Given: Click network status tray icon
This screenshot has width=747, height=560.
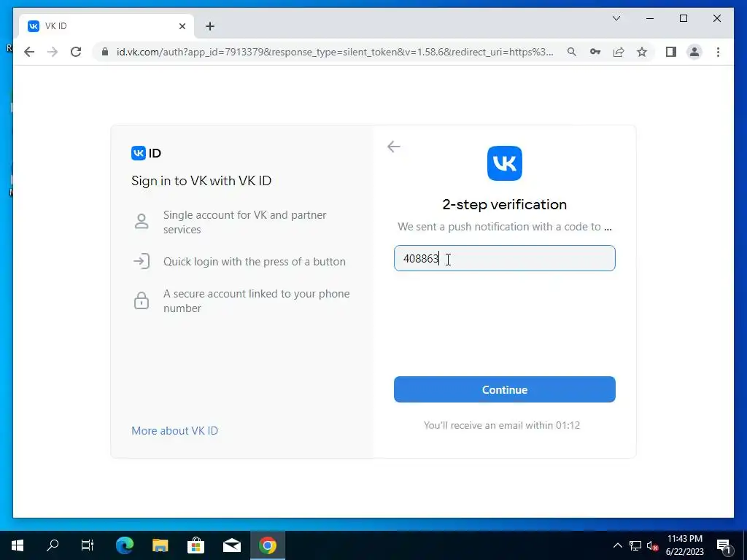Looking at the screenshot, I should tap(635, 545).
